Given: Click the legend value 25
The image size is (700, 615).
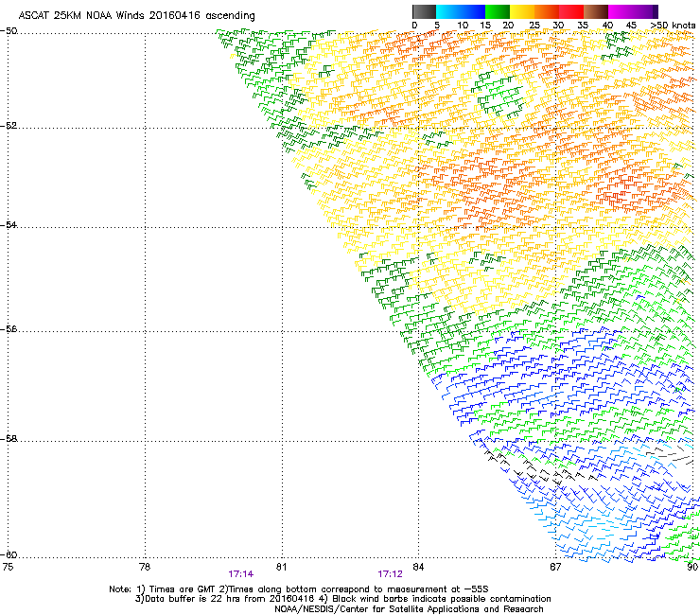Looking at the screenshot, I should point(534,26).
